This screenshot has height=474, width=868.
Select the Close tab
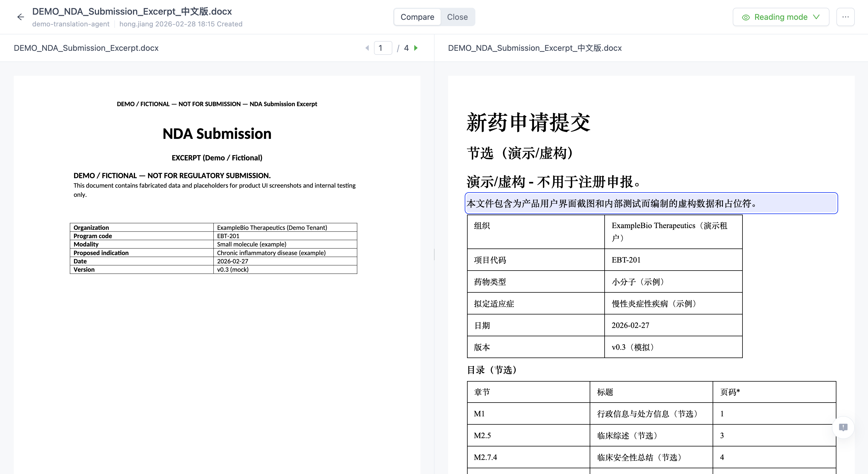(x=457, y=17)
